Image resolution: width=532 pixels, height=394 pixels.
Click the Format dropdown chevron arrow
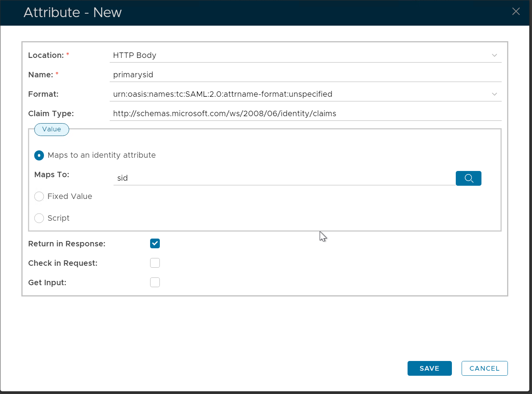click(494, 94)
